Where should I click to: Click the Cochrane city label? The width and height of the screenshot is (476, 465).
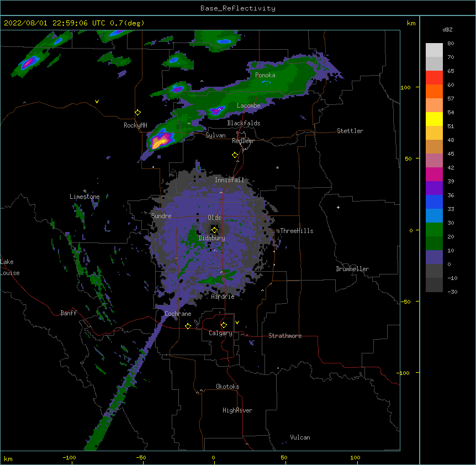coord(178,314)
